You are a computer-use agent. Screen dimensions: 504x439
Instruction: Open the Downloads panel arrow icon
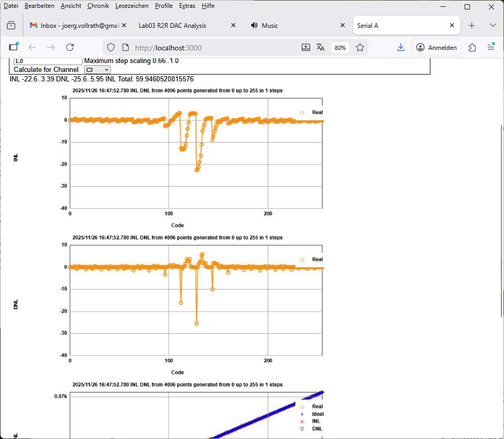point(400,47)
